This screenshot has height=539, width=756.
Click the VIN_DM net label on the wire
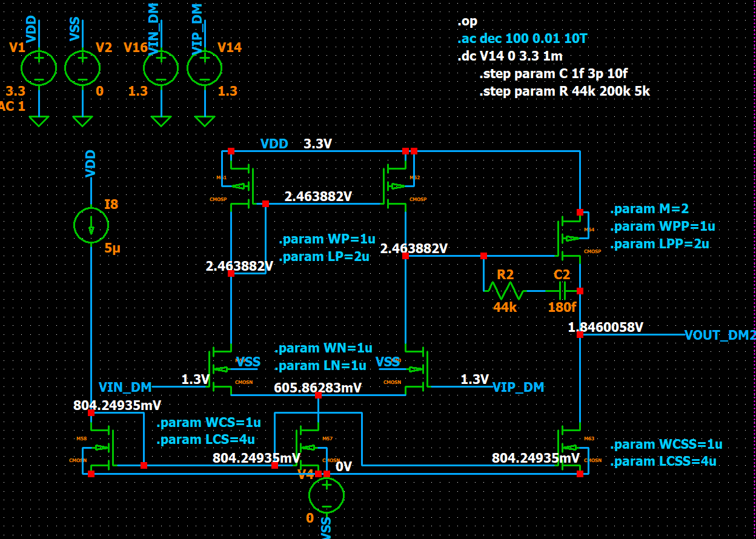point(125,387)
